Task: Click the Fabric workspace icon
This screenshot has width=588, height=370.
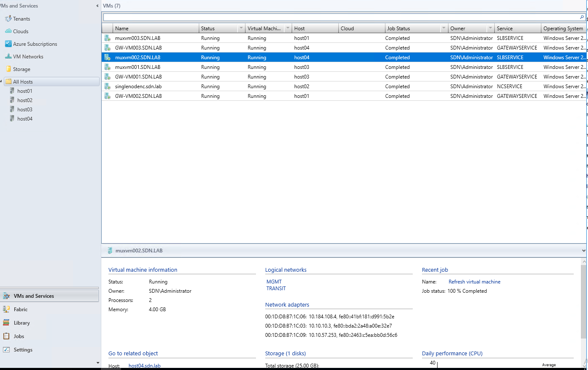Action: tap(6, 309)
